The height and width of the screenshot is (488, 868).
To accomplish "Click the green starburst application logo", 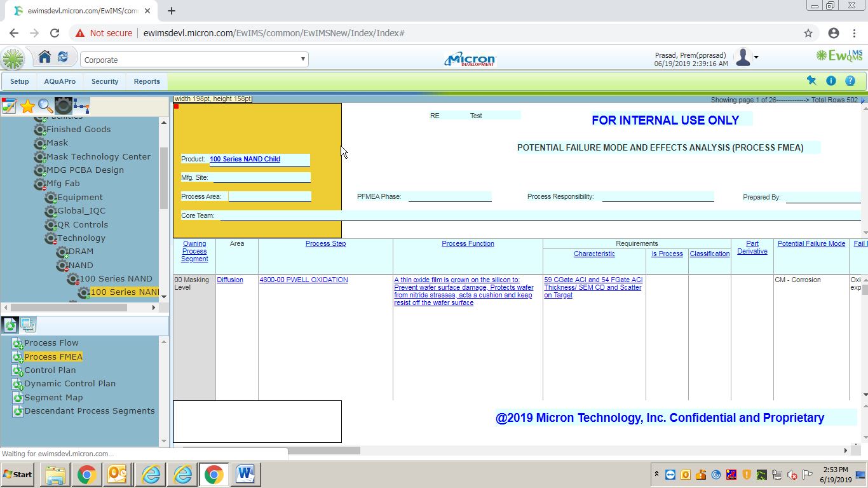I will 13,59.
